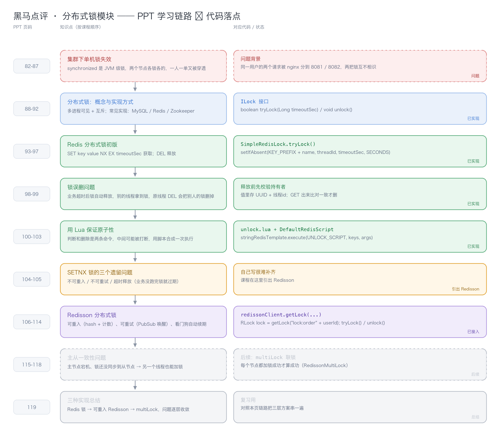Click the 已实现 tag on 释放前先校验持有者 card
Screen dimensions: 500x448
(x=473, y=204)
